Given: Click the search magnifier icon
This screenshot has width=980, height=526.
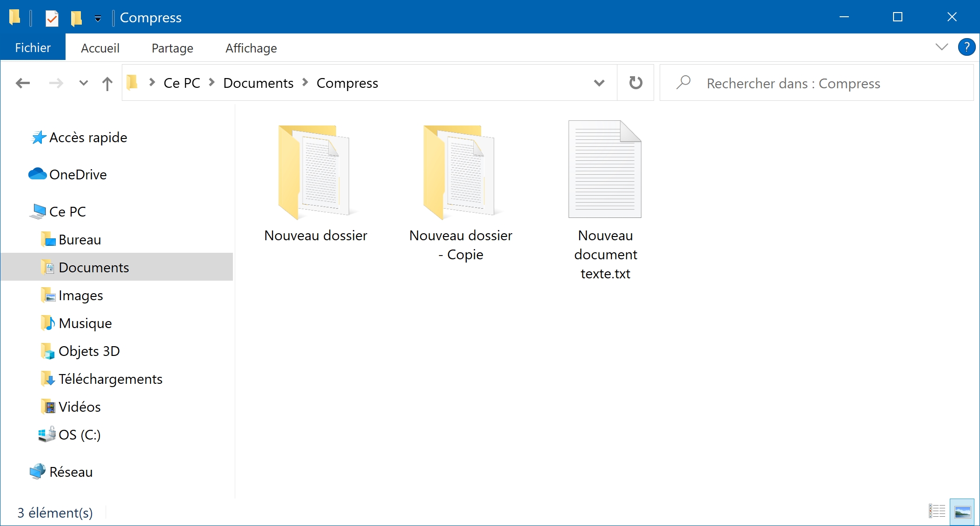Looking at the screenshot, I should pyautogui.click(x=683, y=83).
